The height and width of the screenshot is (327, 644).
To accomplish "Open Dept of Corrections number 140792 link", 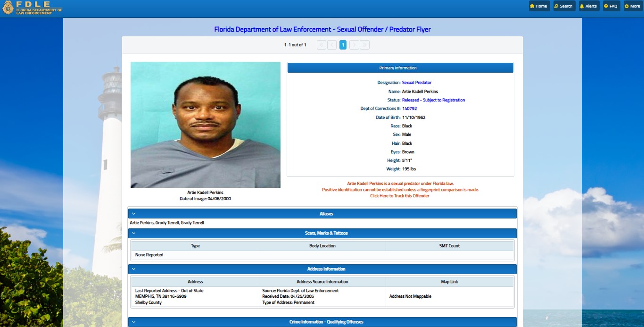I will (410, 109).
